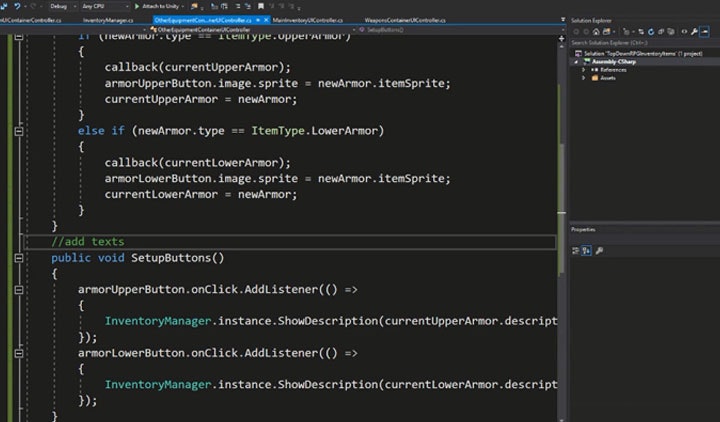The width and height of the screenshot is (720, 422).
Task: Expand the Assets folder node
Action: tap(584, 78)
